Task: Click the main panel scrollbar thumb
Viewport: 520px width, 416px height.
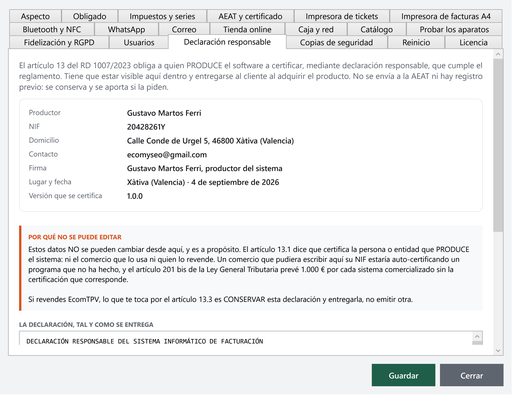Action: tap(498, 145)
